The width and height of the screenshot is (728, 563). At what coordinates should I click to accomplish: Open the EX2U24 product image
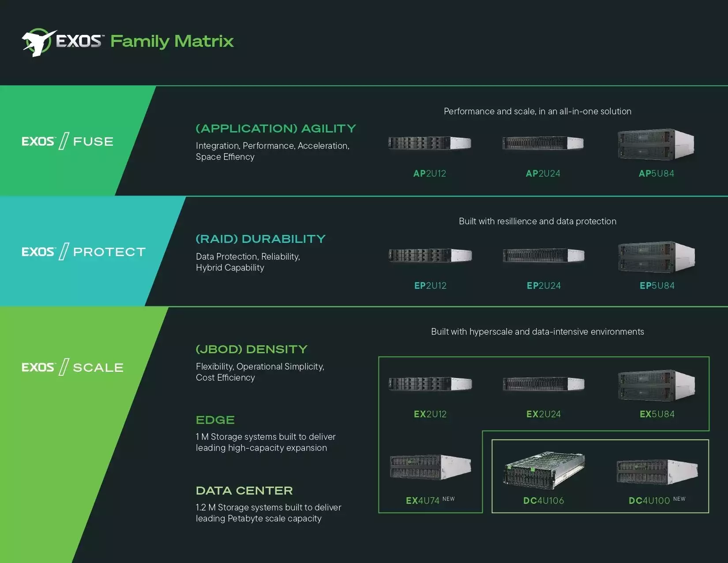pyautogui.click(x=544, y=384)
